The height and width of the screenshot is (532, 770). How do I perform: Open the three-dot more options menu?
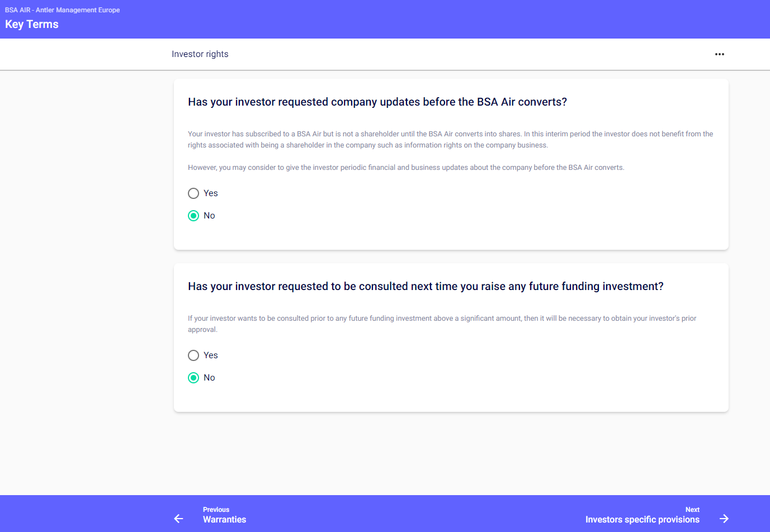click(719, 54)
